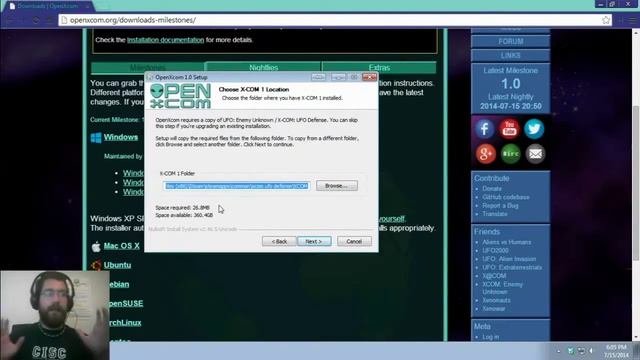Click the browser address bar
The width and height of the screenshot is (640, 360).
335,20
